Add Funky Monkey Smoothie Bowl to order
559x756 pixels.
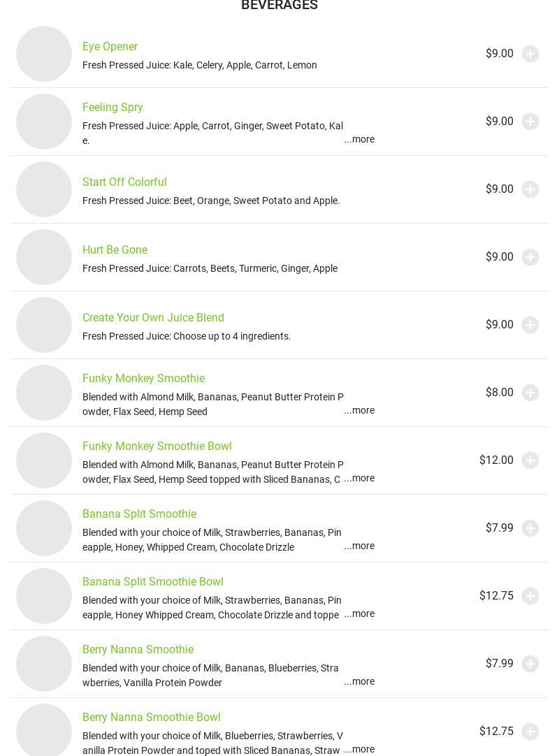[530, 460]
